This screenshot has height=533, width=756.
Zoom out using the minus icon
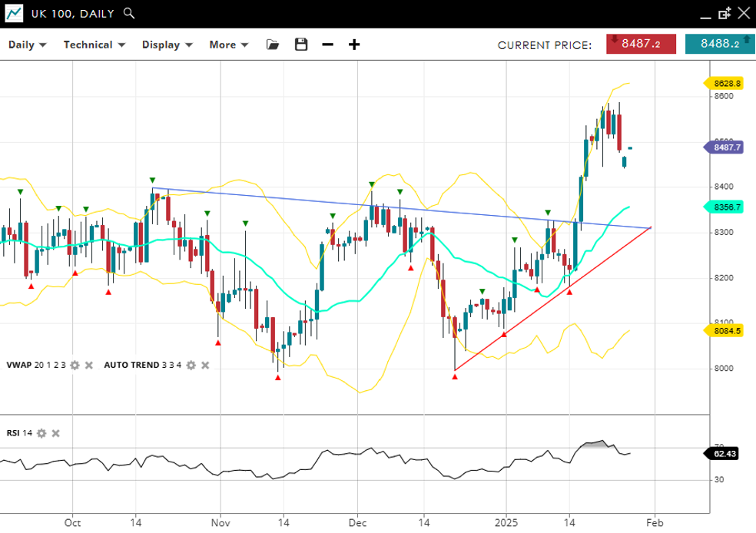327,45
